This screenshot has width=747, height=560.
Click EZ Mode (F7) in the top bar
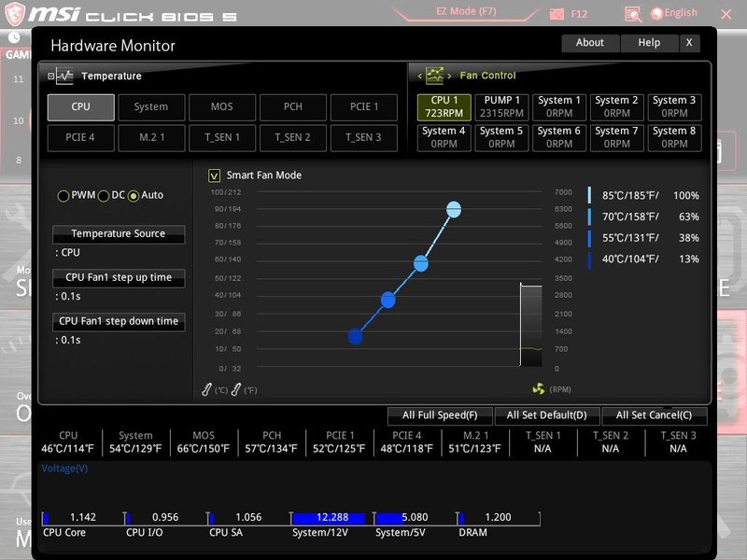tap(466, 11)
